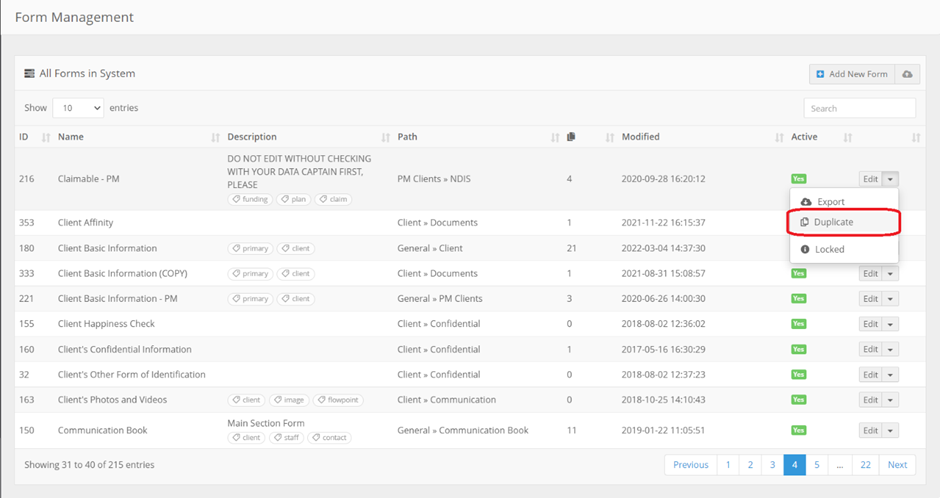Go to page 5

817,464
